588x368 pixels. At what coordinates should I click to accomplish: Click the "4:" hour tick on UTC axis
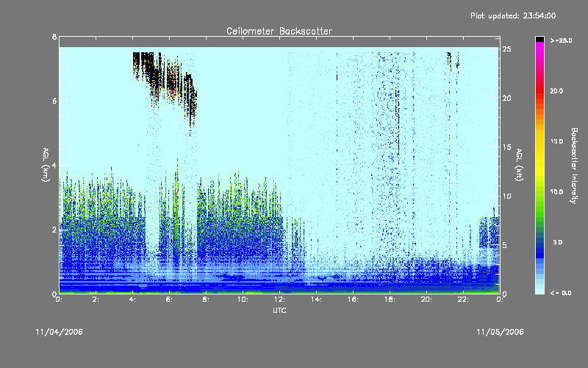(133, 300)
